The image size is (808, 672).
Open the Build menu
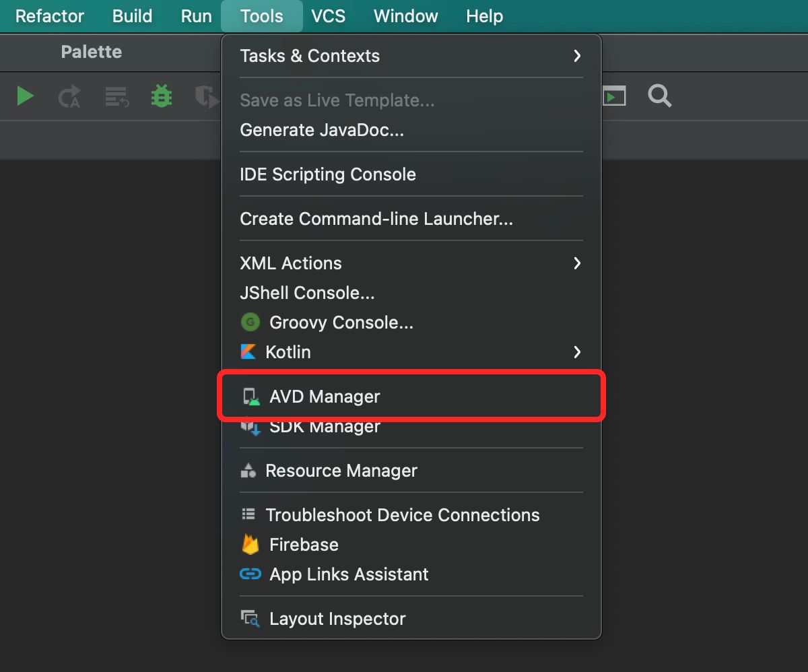tap(132, 16)
